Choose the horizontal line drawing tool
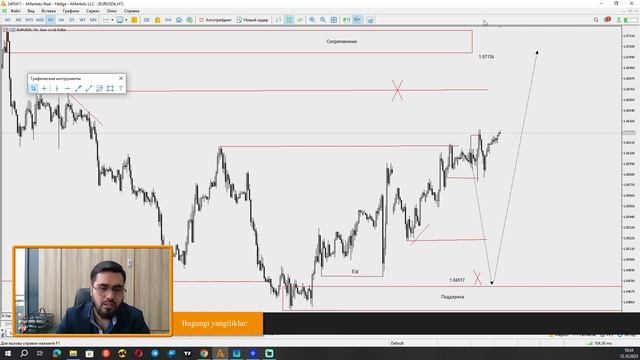640x360 pixels. click(x=67, y=88)
